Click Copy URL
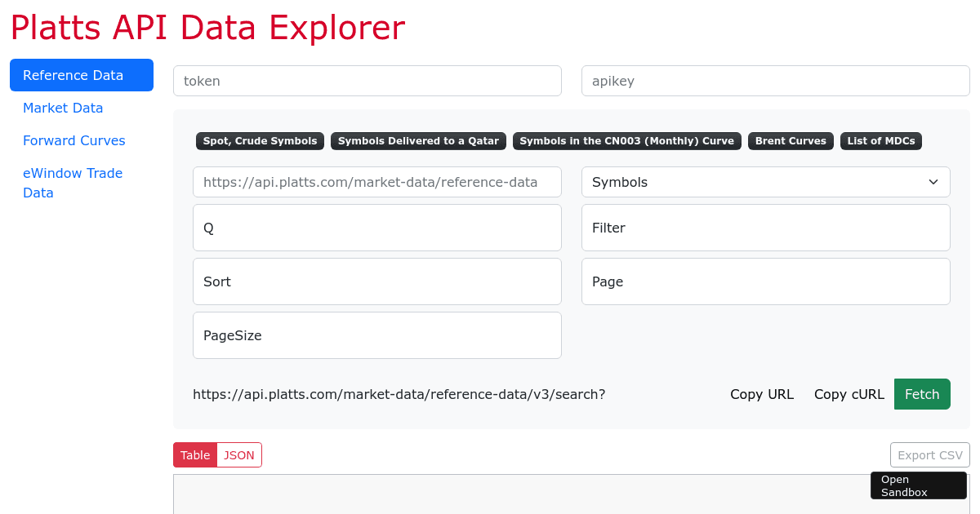 tap(762, 394)
